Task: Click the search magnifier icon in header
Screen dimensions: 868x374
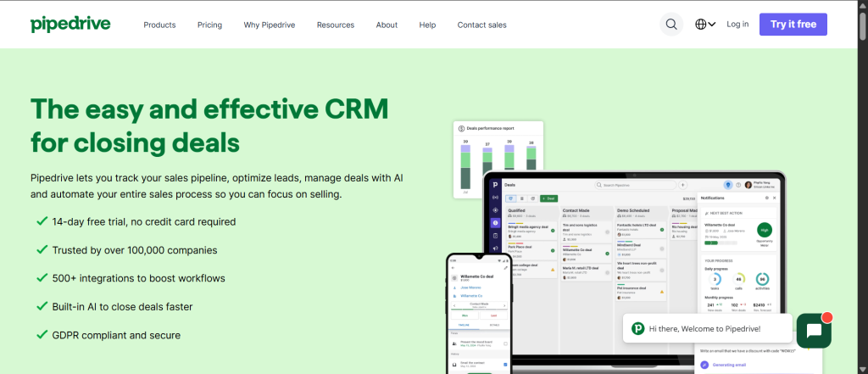Action: 671,25
